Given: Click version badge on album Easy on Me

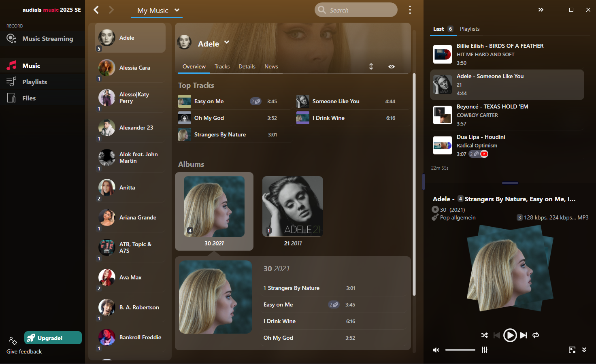Looking at the screenshot, I should tap(334, 304).
